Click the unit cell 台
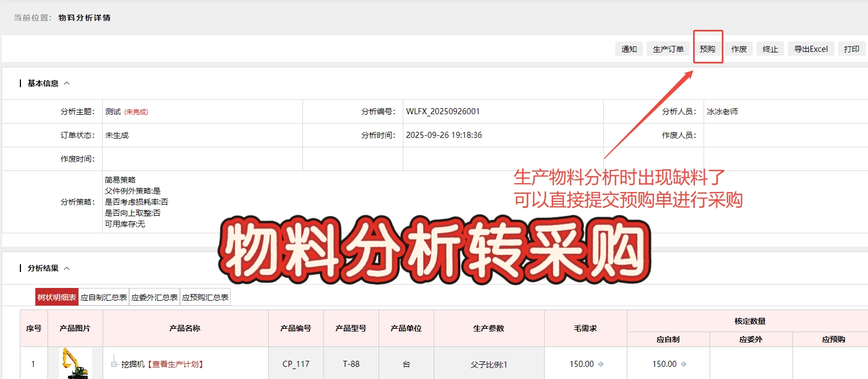Screen dimensions: 868x379 pyautogui.click(x=406, y=364)
